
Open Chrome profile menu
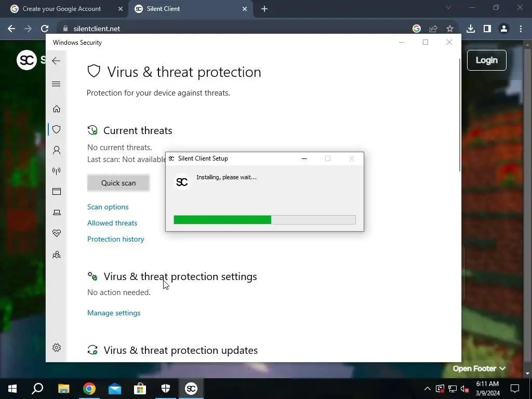(x=504, y=29)
